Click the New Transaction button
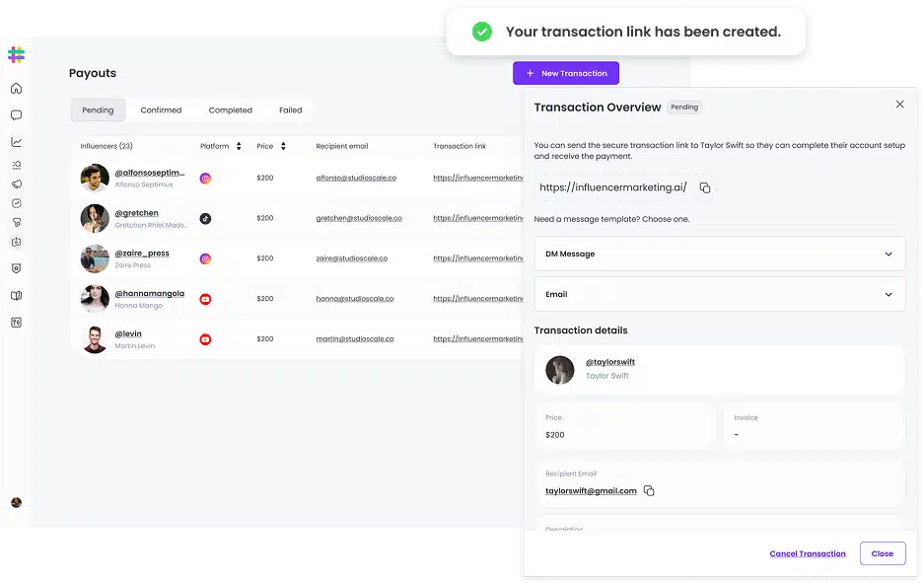924x585 pixels. click(x=566, y=73)
